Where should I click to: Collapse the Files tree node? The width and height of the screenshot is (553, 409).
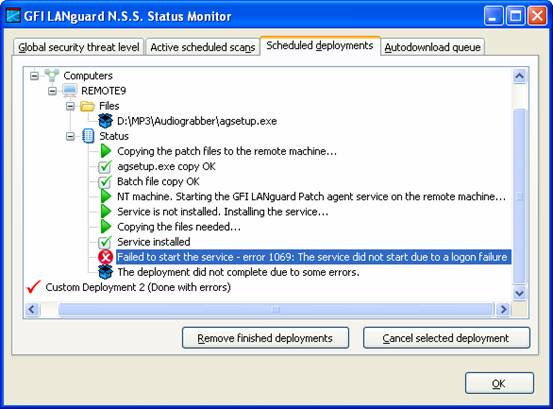tap(70, 106)
